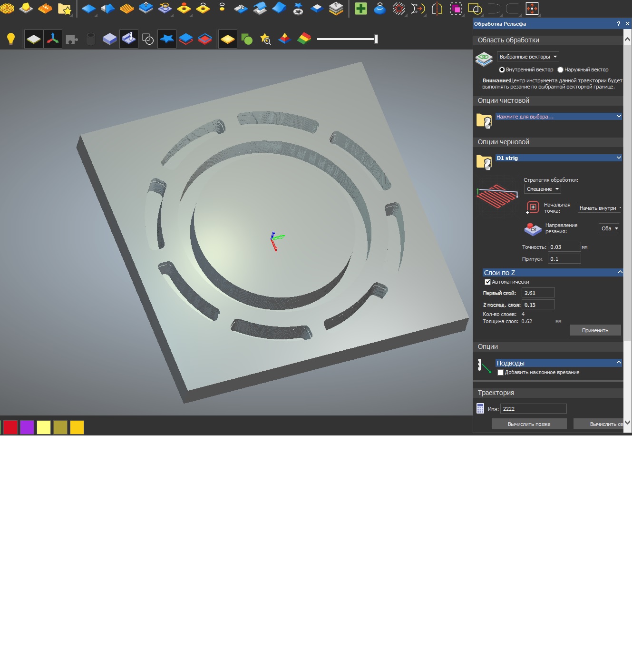Click the 'Первый слой' value field
Image resolution: width=632 pixels, height=672 pixels.
(538, 293)
